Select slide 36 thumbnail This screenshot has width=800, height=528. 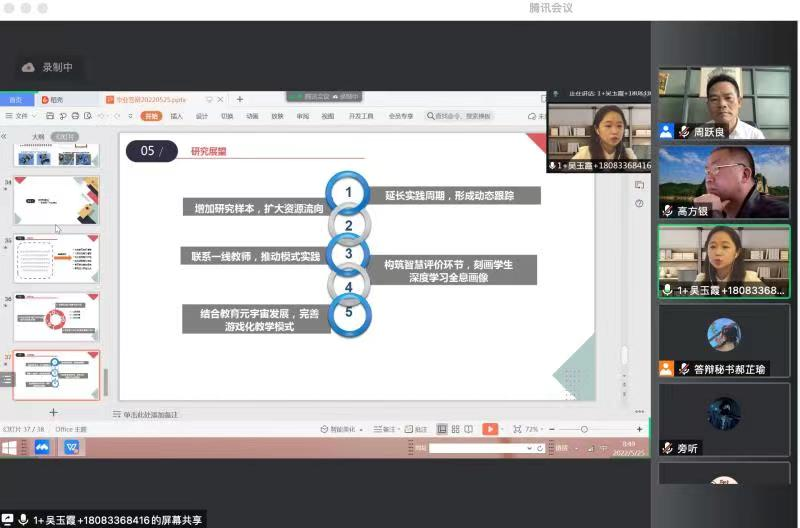coord(56,316)
